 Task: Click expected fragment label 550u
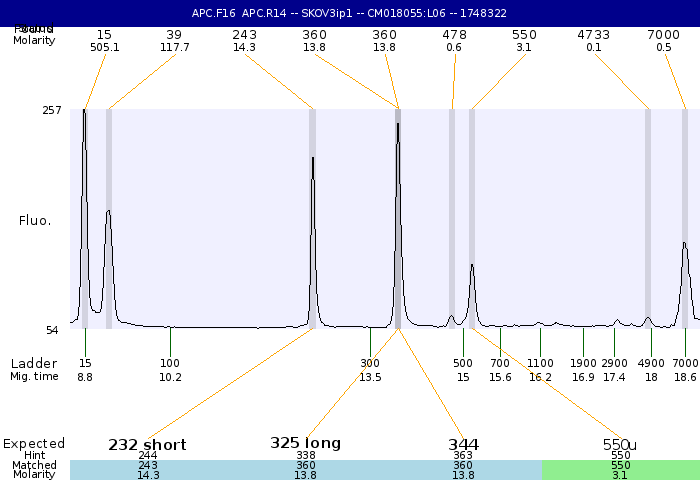(620, 444)
